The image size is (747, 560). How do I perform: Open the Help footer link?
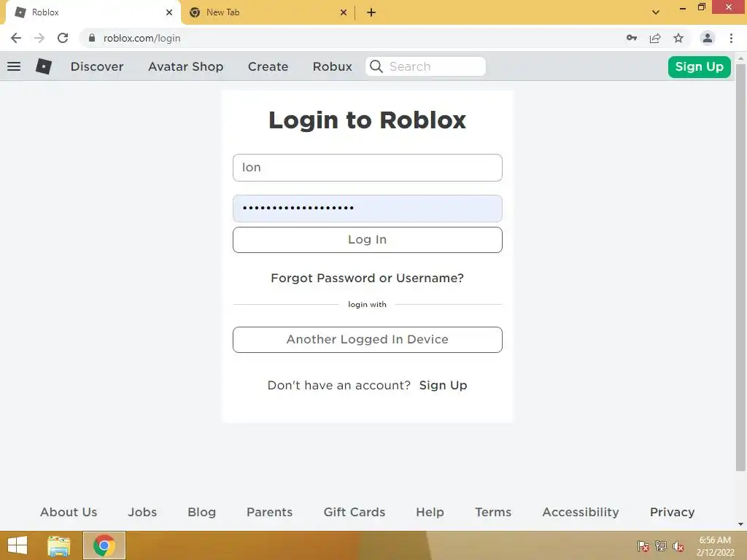430,513
